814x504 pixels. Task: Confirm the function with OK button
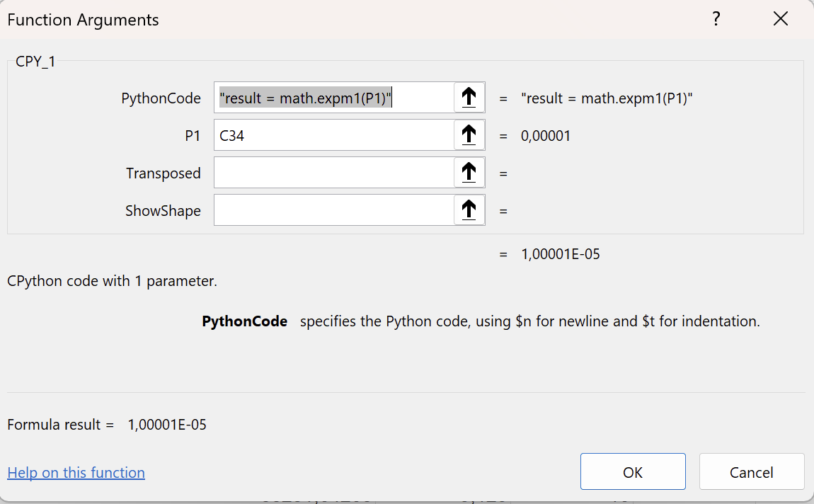[633, 471]
